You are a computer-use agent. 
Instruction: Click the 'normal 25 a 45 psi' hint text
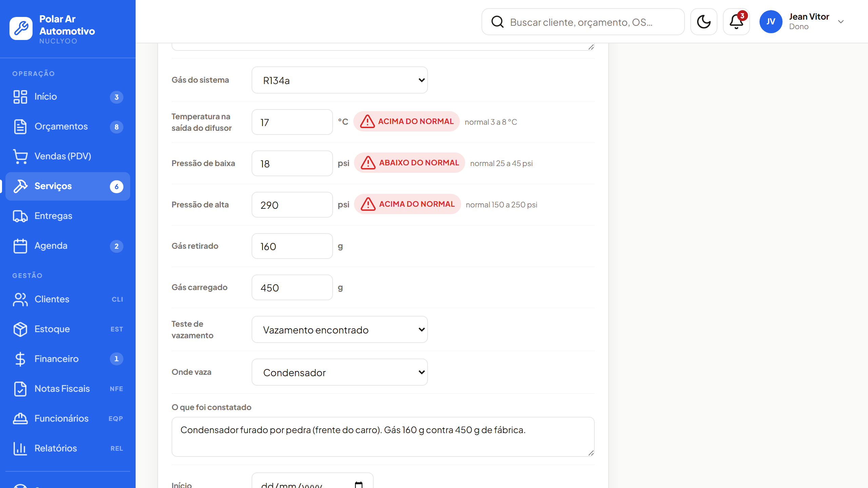[501, 163]
